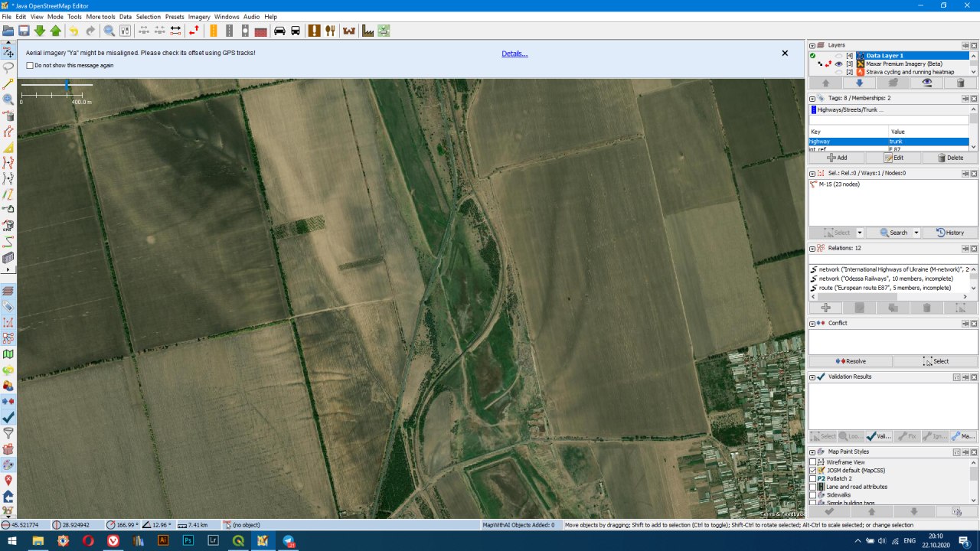Collapse the Relations panel
This screenshot has width=980, height=551.
[812, 248]
